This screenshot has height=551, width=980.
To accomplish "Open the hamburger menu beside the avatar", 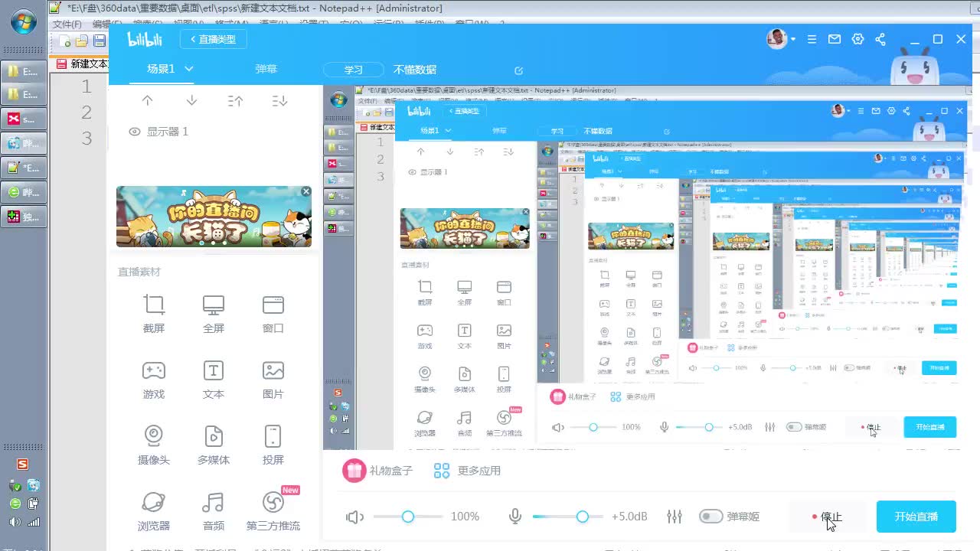I will 812,38.
